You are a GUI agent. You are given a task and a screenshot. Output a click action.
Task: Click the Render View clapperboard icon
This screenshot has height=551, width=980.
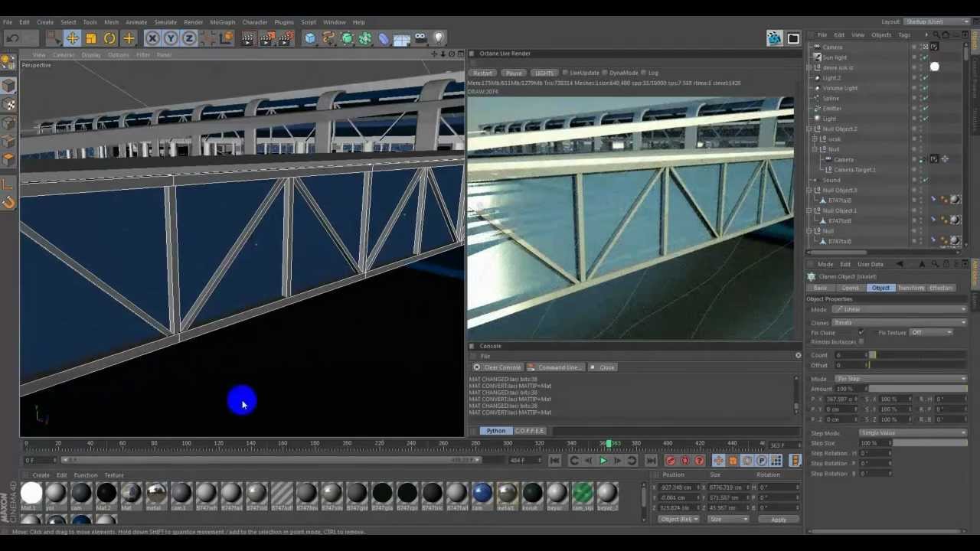[x=248, y=38]
